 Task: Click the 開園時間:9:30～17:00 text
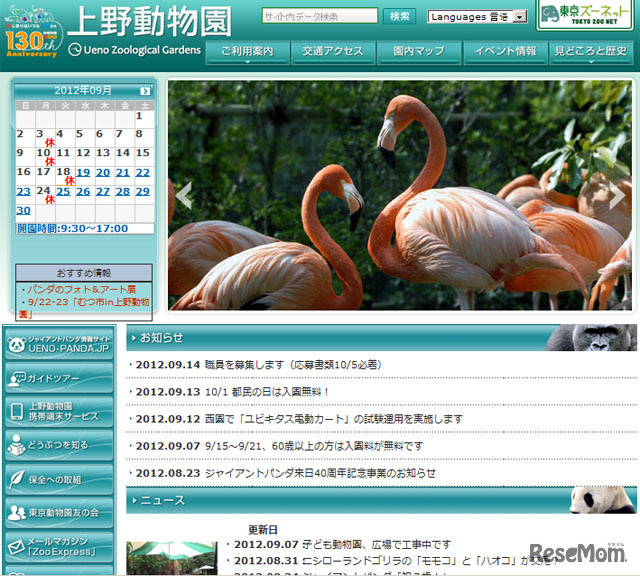[x=73, y=229]
